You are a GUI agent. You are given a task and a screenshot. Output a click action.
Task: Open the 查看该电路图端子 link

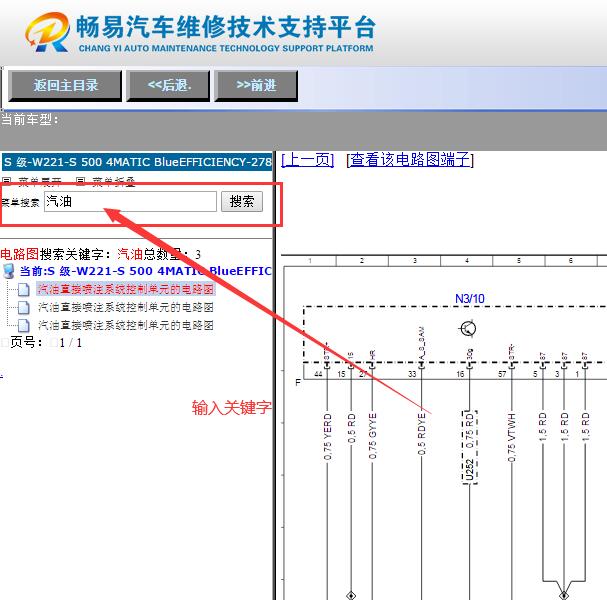click(x=410, y=159)
